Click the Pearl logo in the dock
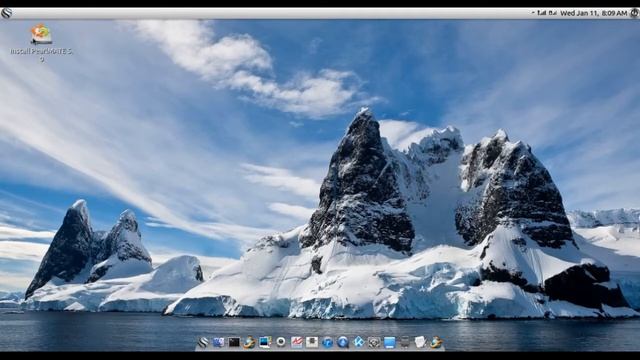The width and height of the screenshot is (640, 360). point(203,342)
